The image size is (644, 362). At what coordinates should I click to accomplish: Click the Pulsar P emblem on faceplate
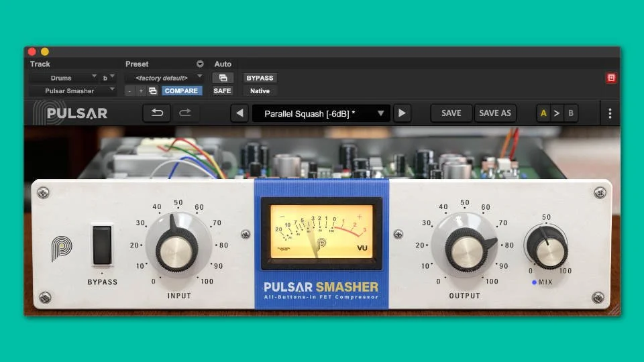[x=62, y=248]
